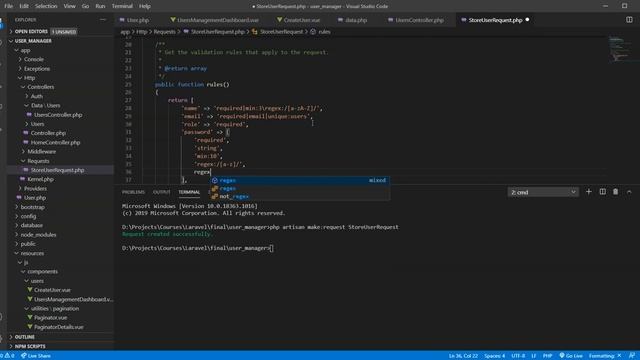Collapse the Controllers folder

click(60, 87)
